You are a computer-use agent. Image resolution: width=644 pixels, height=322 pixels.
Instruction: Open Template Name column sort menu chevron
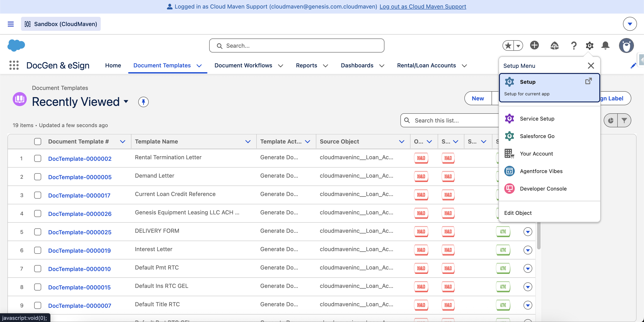248,142
